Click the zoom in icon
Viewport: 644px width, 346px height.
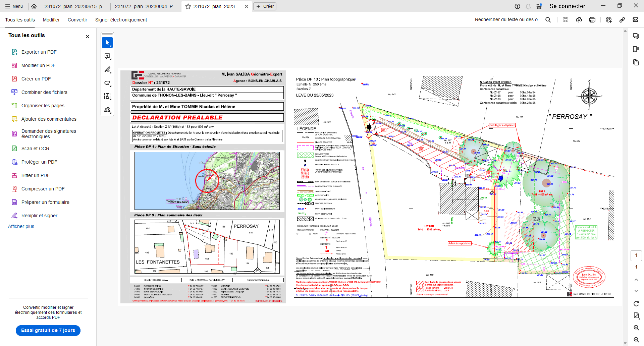click(636, 328)
